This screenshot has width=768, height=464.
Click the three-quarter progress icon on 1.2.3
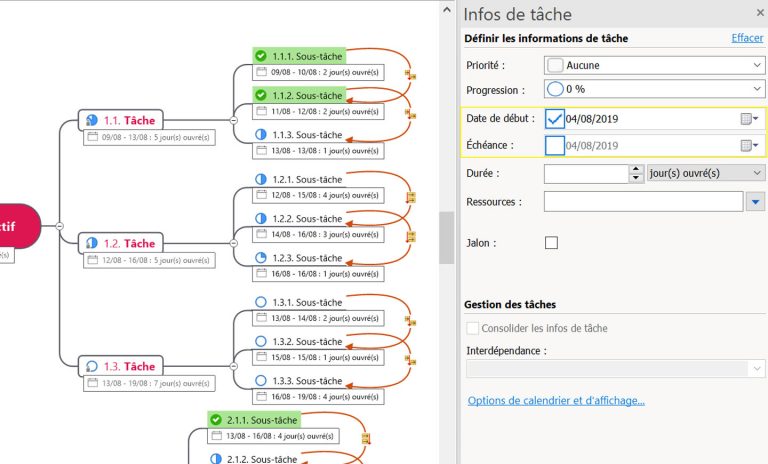261,258
